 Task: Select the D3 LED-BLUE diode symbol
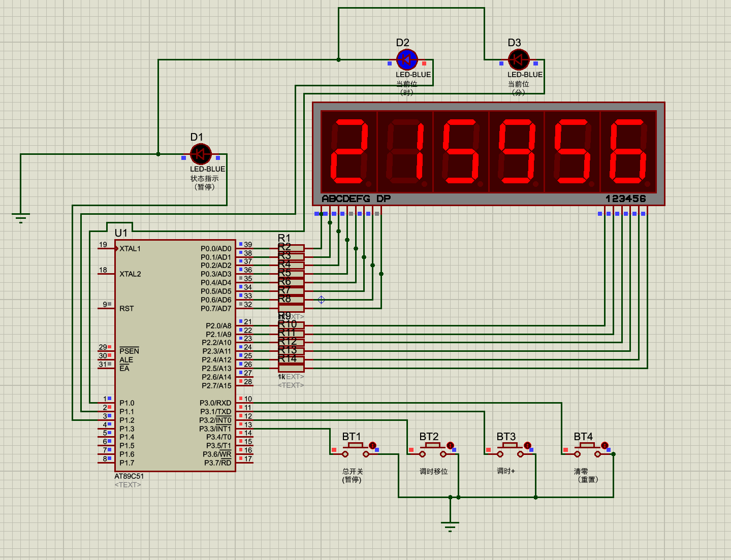pyautogui.click(x=519, y=60)
